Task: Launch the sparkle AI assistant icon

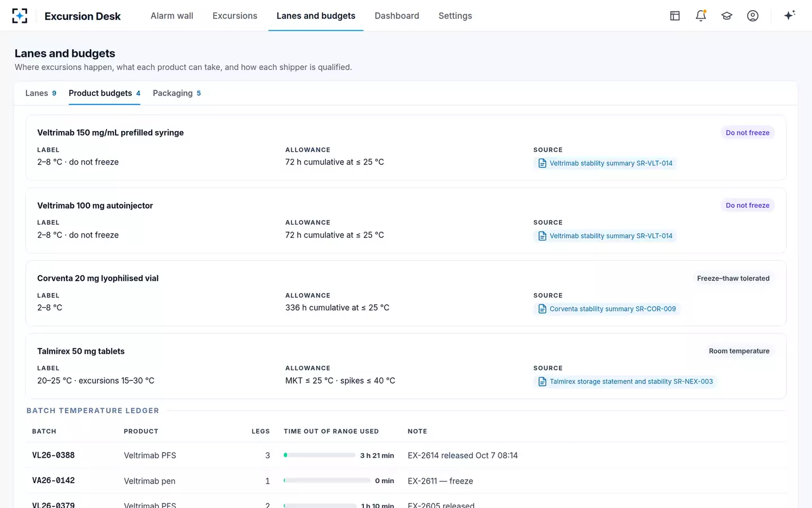Action: point(789,15)
